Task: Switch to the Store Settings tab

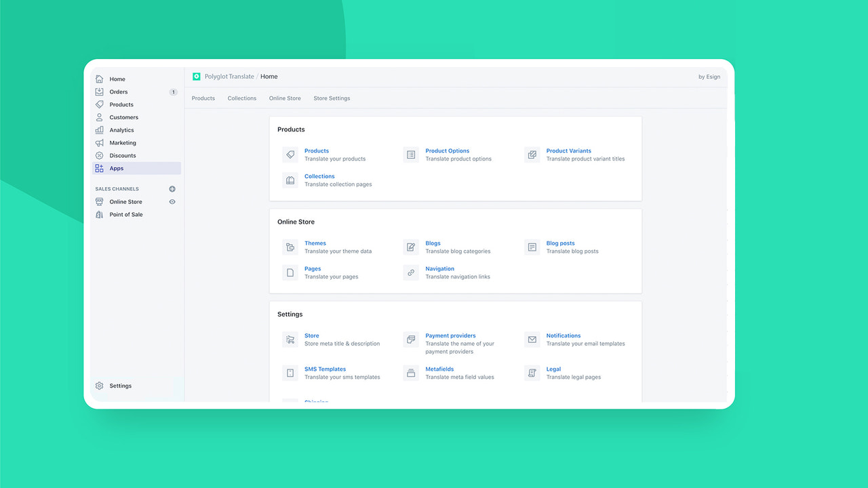Action: tap(331, 98)
